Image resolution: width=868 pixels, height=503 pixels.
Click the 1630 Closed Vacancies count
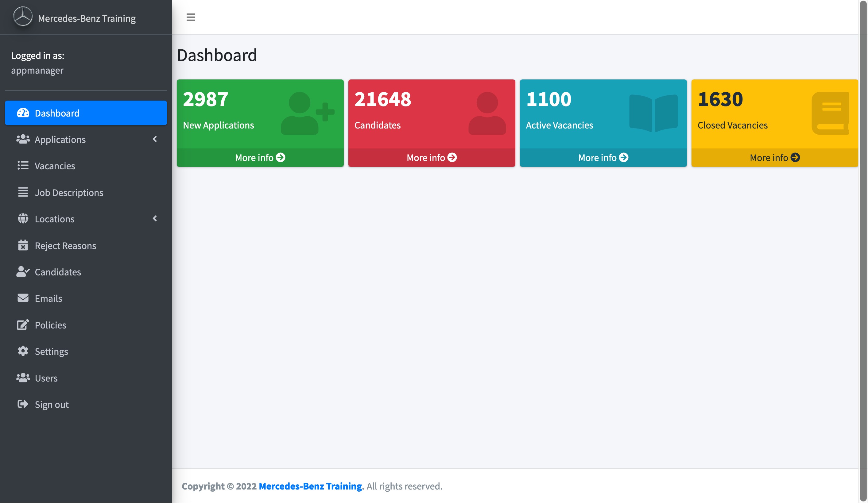(x=720, y=99)
